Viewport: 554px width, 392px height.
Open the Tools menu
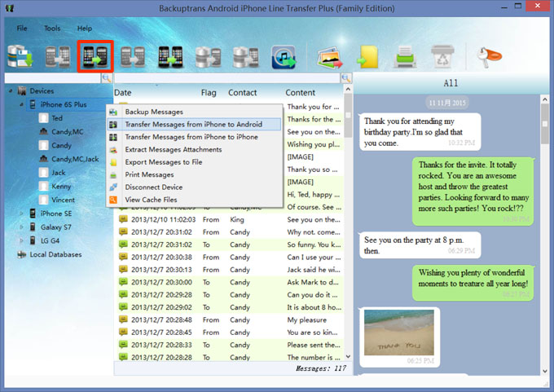(x=52, y=28)
